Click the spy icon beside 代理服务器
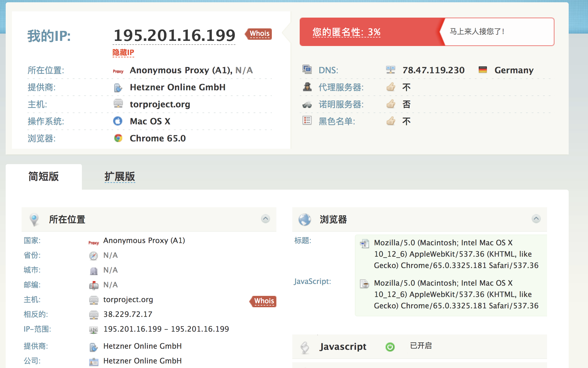 (x=307, y=87)
